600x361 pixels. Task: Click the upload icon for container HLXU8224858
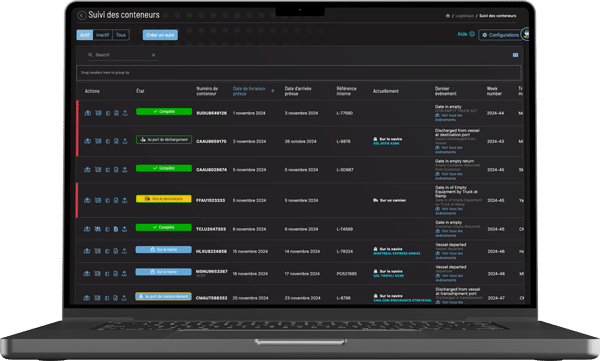124,251
